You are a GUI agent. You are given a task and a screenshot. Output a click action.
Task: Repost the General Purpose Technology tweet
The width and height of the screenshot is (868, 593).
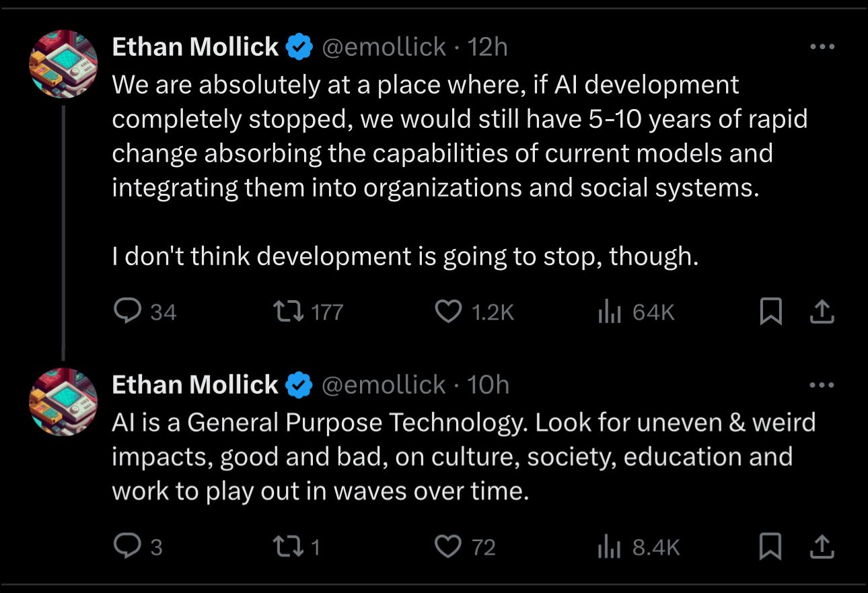click(288, 547)
